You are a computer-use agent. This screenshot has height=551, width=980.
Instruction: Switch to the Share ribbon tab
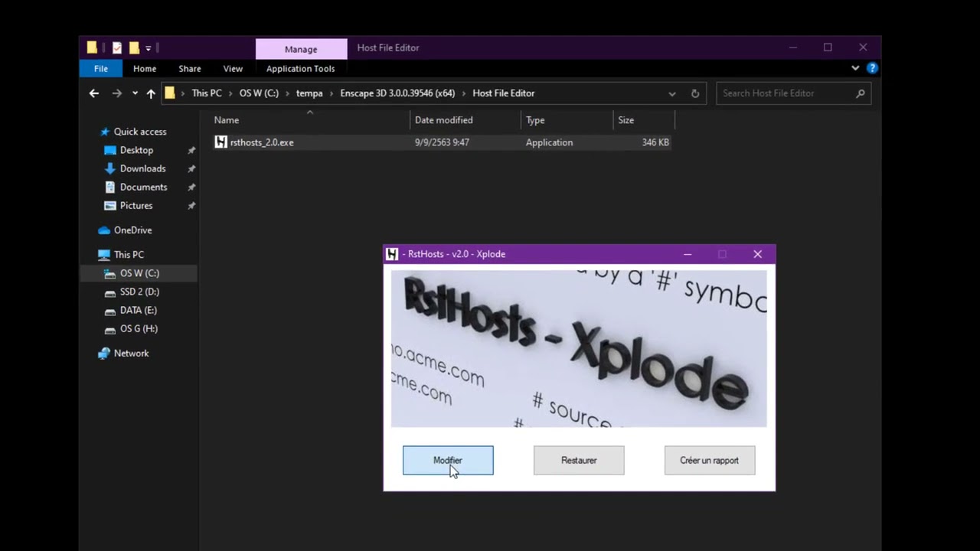coord(190,68)
